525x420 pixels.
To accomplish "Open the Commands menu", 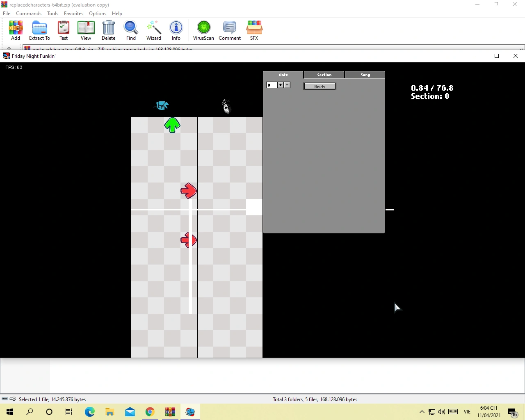I will tap(29, 13).
